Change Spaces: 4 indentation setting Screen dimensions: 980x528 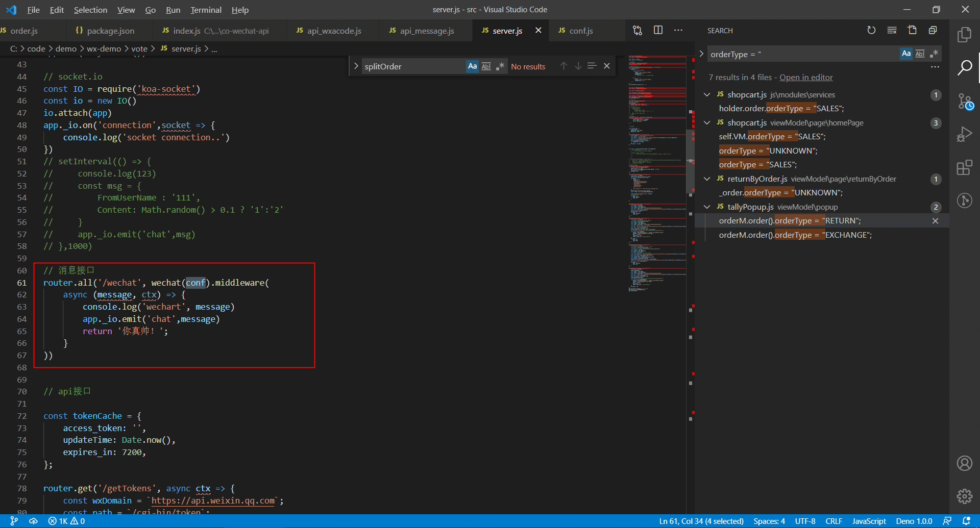(769, 521)
